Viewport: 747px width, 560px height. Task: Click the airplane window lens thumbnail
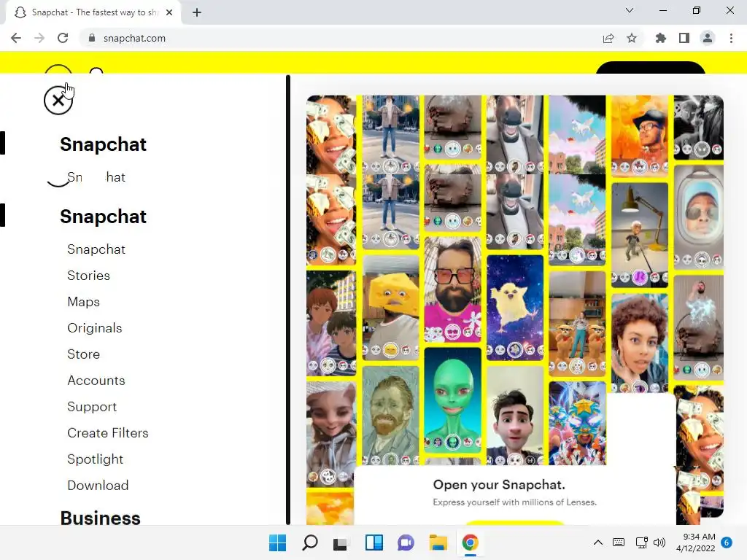tap(699, 217)
